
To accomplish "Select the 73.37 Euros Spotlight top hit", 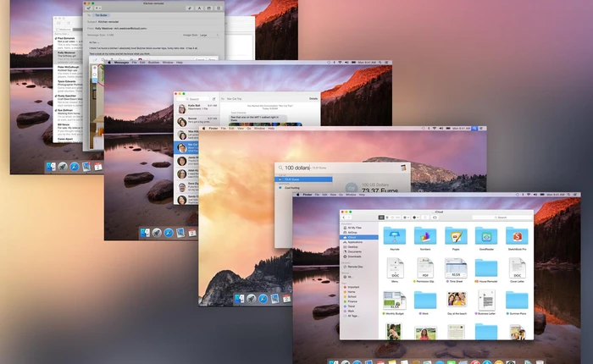I will tap(303, 179).
